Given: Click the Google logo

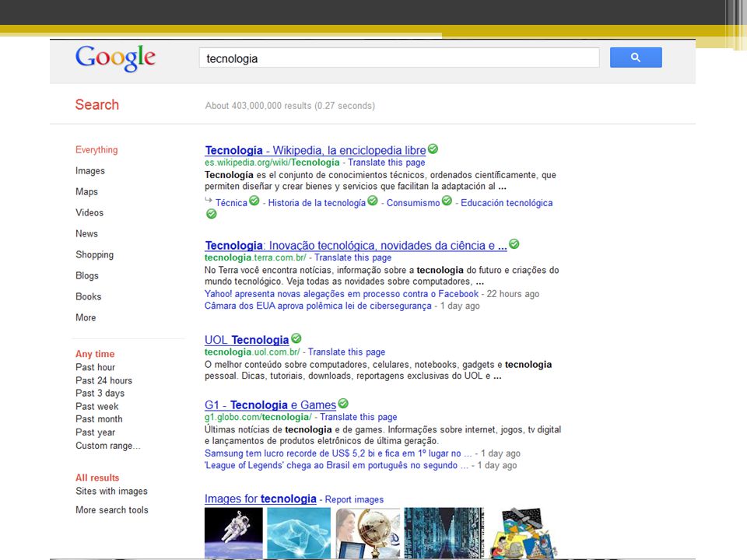Looking at the screenshot, I should (115, 58).
